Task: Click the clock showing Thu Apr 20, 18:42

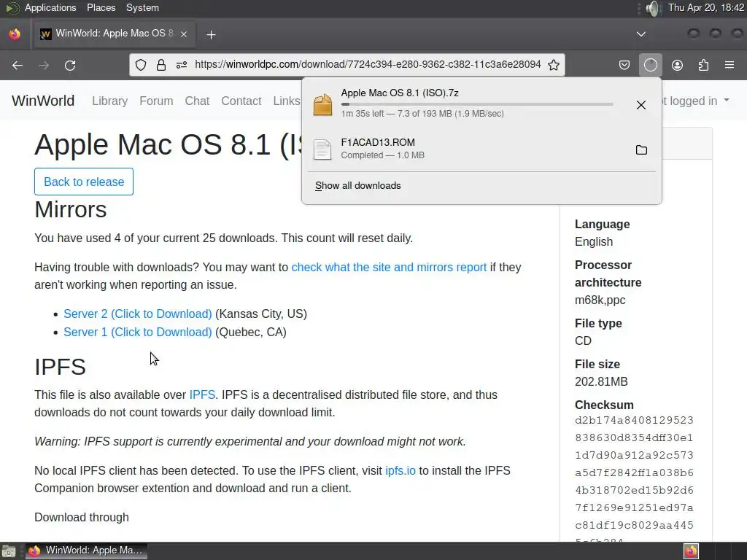Action: pyautogui.click(x=705, y=7)
